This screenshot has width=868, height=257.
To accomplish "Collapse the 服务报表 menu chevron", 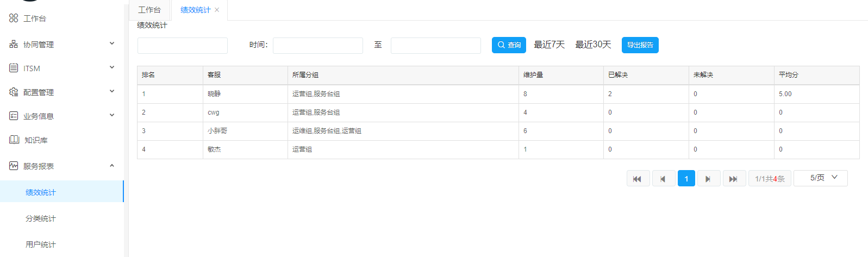I will [112, 166].
